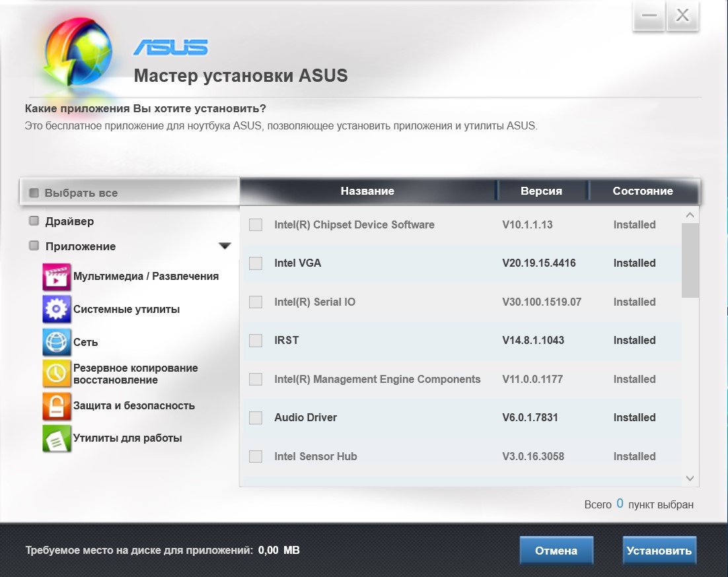This screenshot has height=577, width=728.
Task: Tick checkbox for IRST
Action: pos(256,341)
